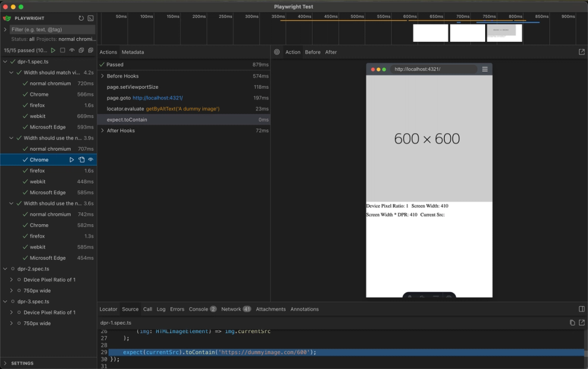Toggle watch mode eye on the Chrome test
This screenshot has width=588, height=369.
89,159
